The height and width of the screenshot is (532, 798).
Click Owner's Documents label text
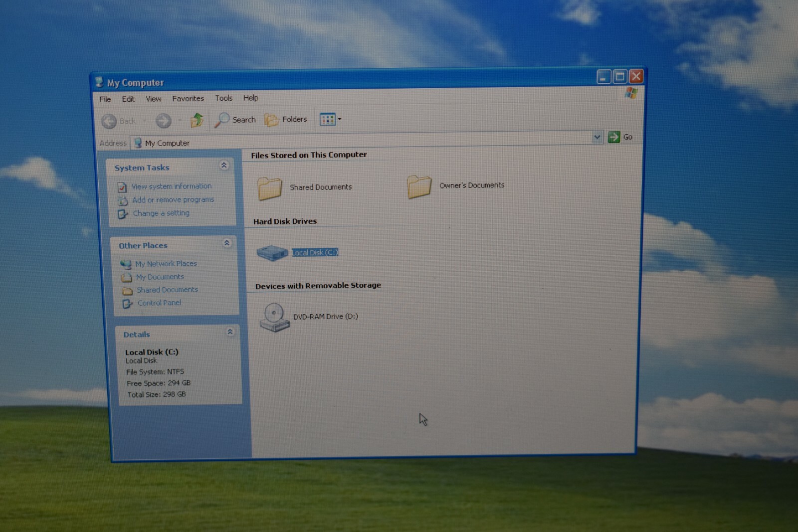(472, 185)
